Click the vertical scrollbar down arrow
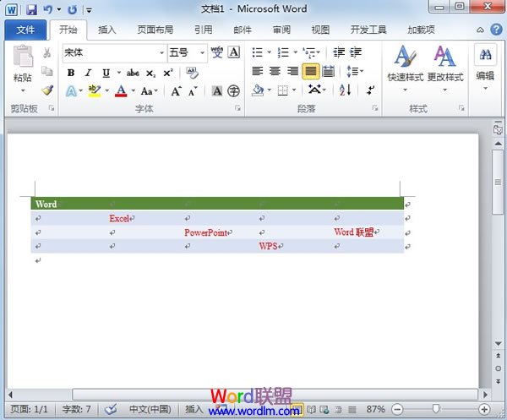This screenshot has height=420, width=507. point(498,343)
